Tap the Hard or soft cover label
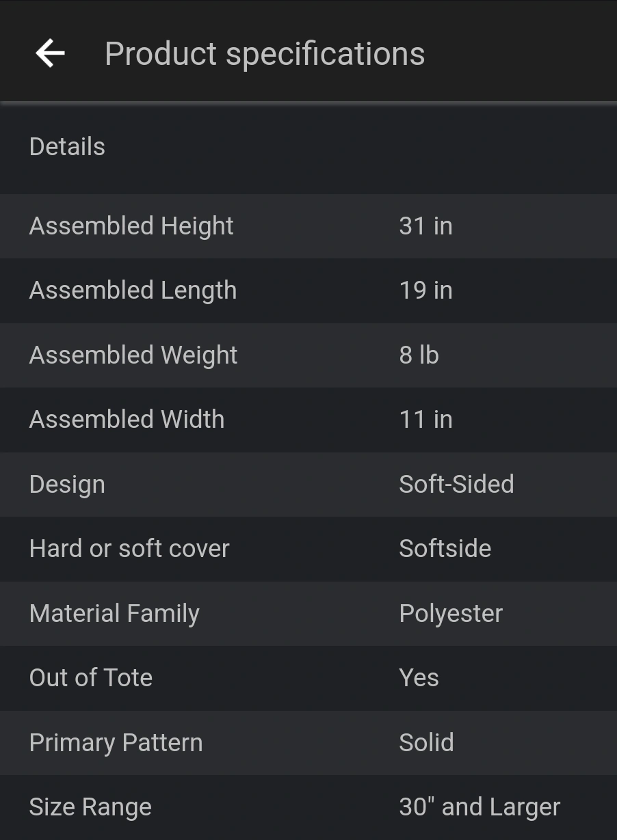 pos(129,549)
